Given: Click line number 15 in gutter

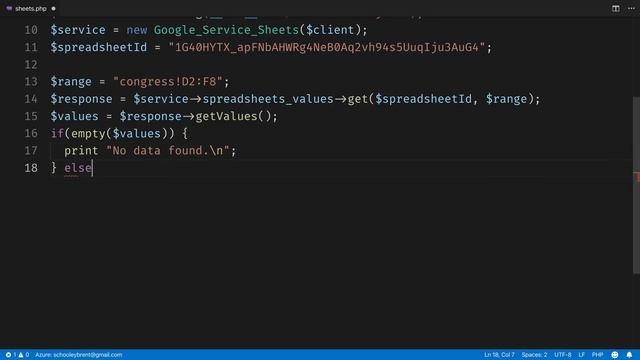Looking at the screenshot, I should click(31, 116).
